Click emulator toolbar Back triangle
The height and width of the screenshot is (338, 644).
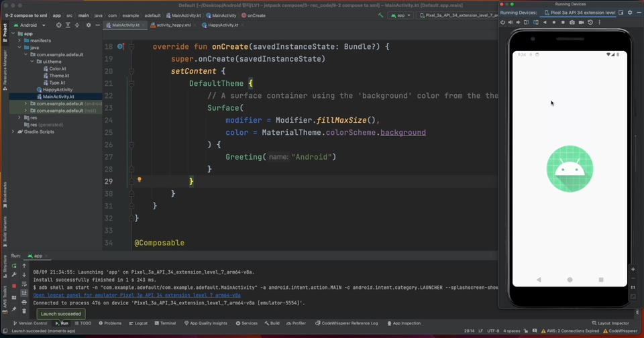coord(545,23)
